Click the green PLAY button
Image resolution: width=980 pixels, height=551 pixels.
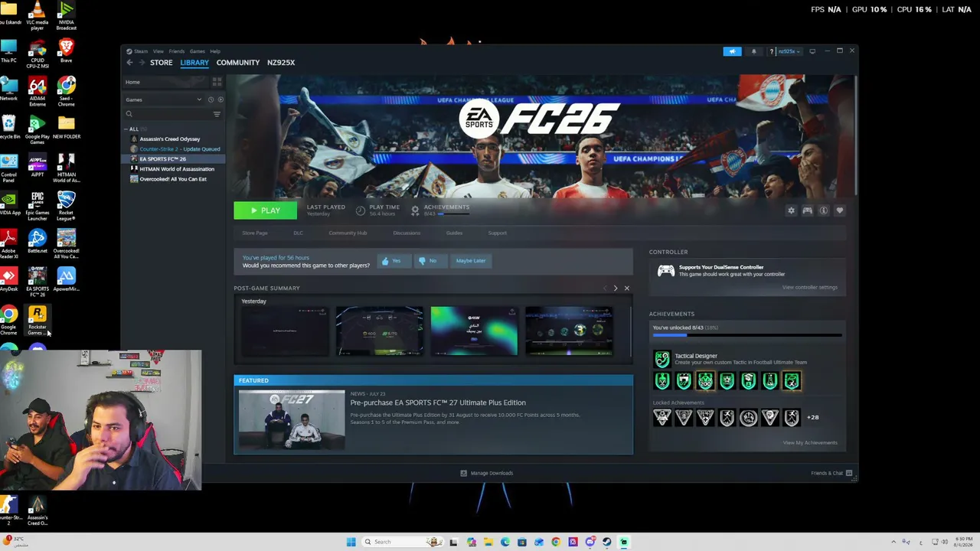[x=265, y=210]
